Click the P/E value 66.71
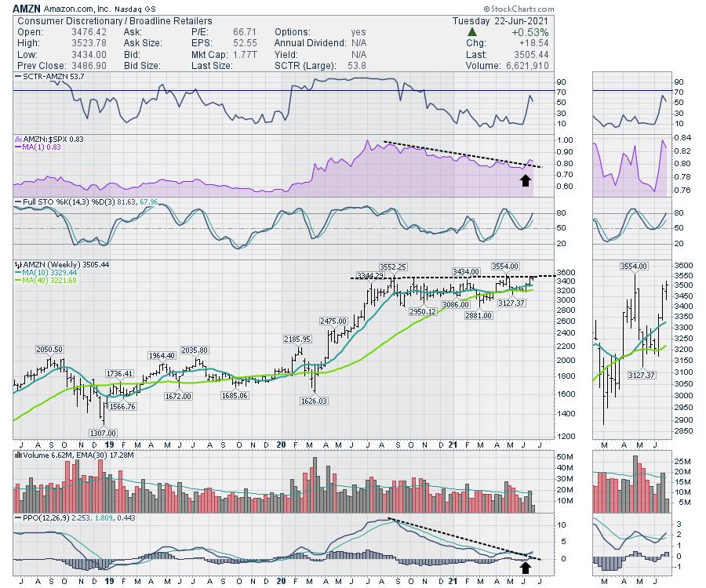Screen dimensions: 706x588 point(245,32)
